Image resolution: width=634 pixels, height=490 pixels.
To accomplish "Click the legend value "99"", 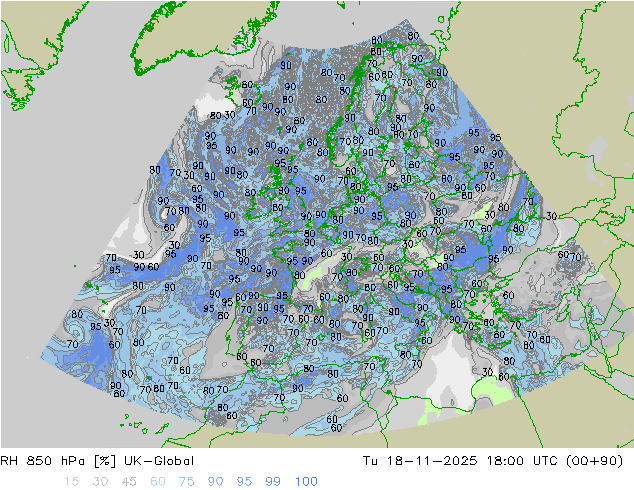I will pos(273,482).
